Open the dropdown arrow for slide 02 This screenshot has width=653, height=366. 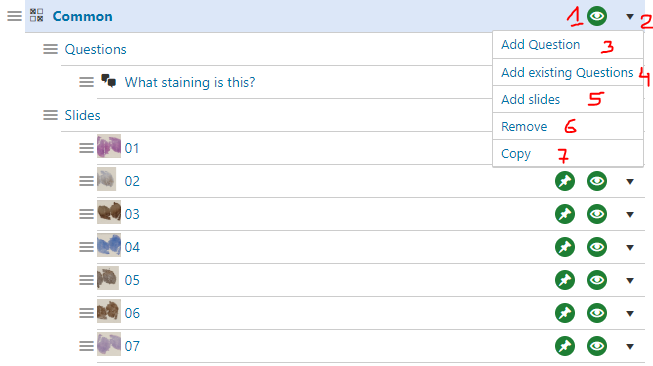[x=630, y=182]
